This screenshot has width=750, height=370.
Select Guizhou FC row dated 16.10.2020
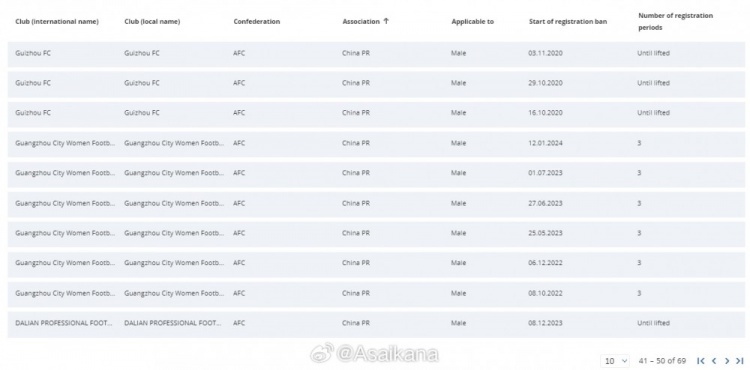pos(376,113)
